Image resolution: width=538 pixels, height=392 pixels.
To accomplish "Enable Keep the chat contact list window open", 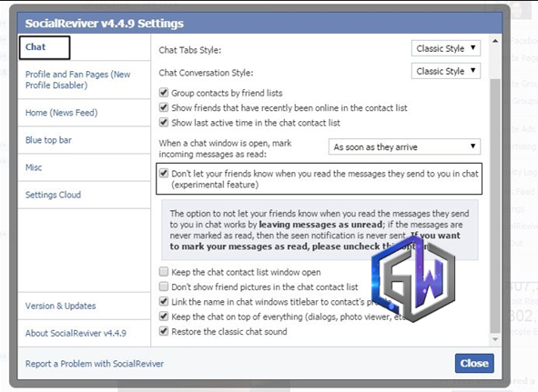I will click(164, 272).
